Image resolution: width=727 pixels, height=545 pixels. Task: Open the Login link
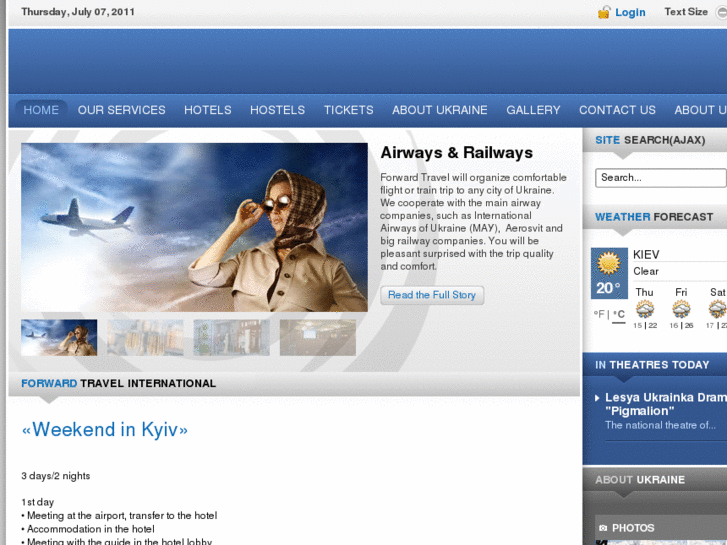coord(630,13)
